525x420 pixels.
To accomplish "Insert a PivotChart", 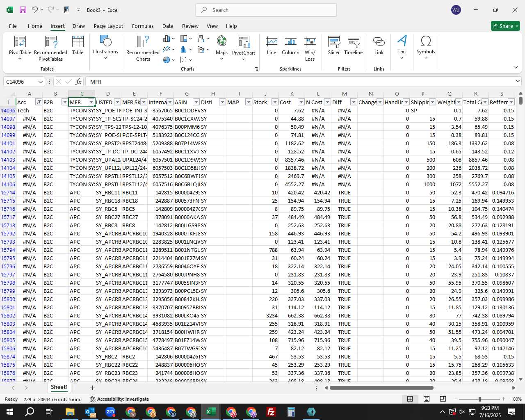I will point(244,48).
